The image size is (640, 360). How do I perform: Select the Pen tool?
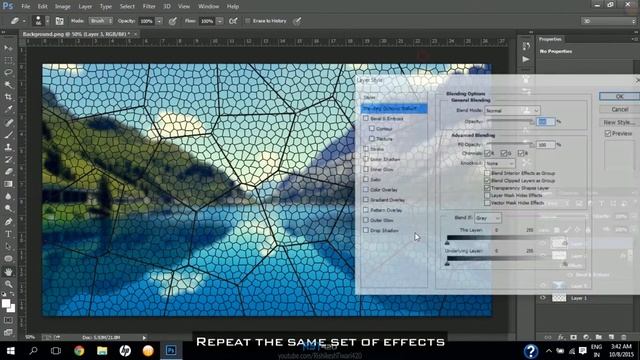(8, 222)
